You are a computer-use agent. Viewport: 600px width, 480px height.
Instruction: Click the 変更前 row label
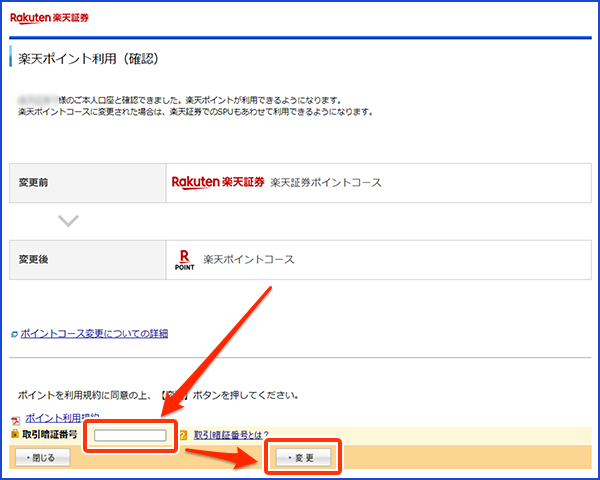(x=34, y=183)
